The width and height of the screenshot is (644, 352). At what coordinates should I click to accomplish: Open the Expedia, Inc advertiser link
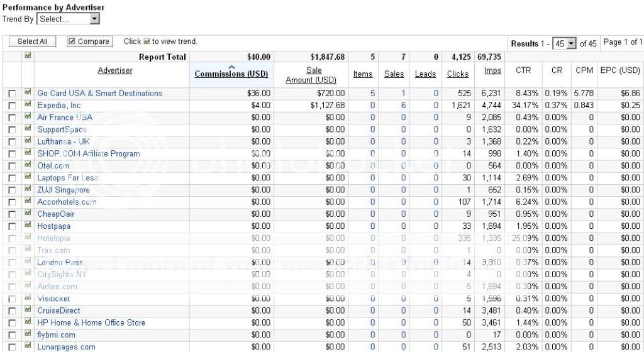58,106
